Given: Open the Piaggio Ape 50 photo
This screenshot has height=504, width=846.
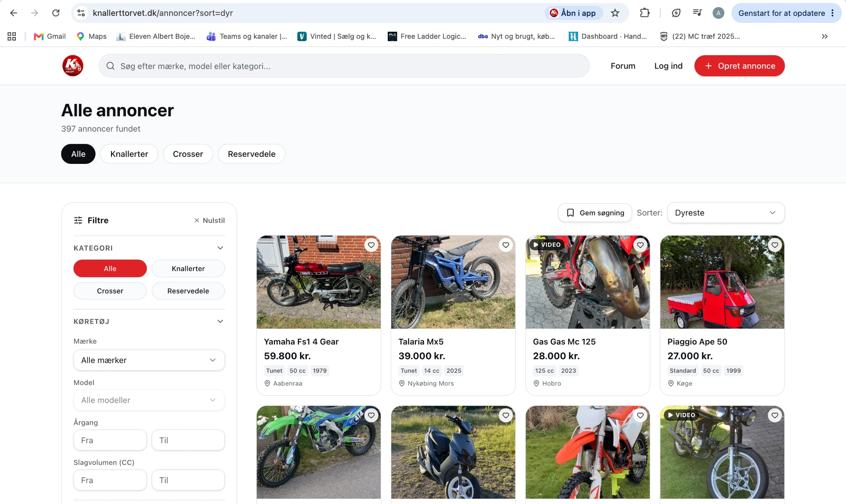Looking at the screenshot, I should [x=722, y=282].
